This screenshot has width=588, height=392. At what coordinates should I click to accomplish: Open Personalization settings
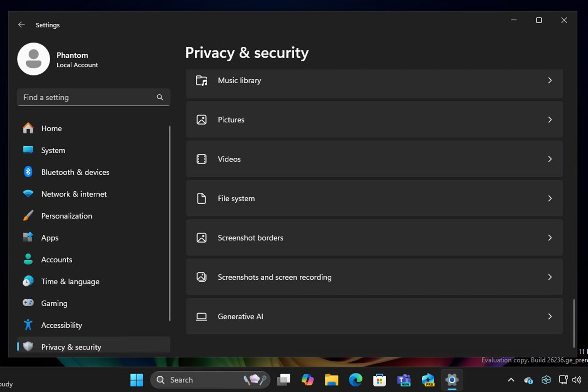click(66, 216)
